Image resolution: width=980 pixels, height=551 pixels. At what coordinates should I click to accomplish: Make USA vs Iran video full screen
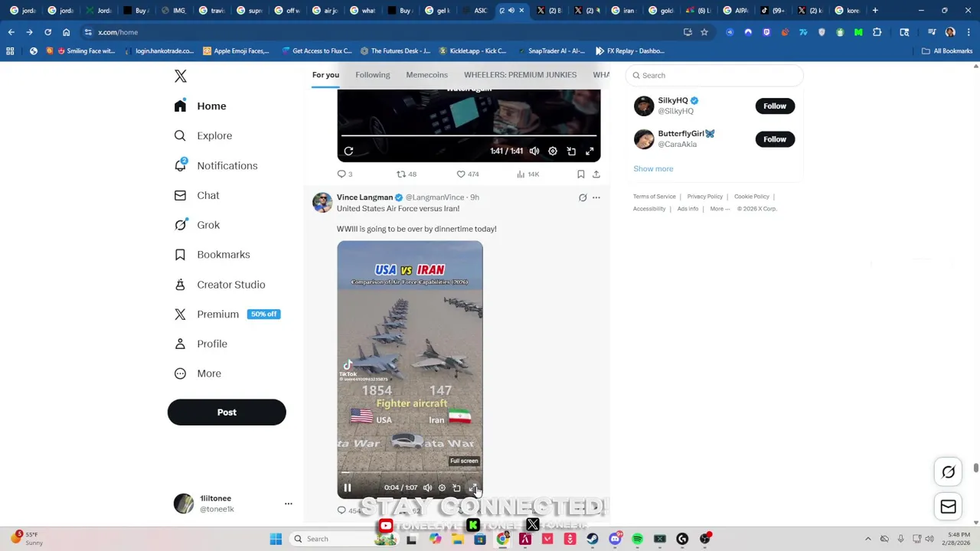coord(472,487)
